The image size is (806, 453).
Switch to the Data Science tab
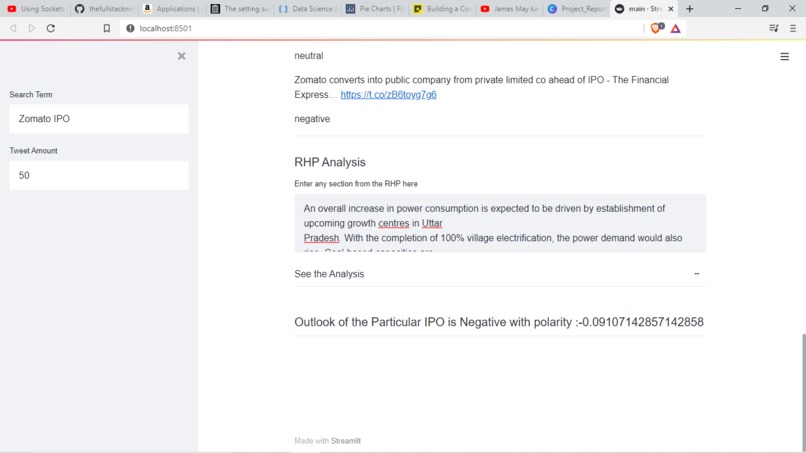[307, 9]
